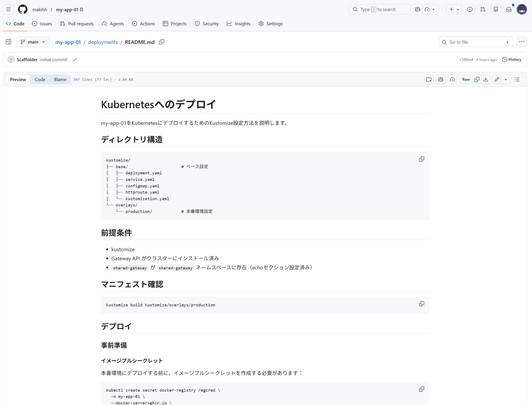
Task: Copy the kustomize build command
Action: point(421,304)
